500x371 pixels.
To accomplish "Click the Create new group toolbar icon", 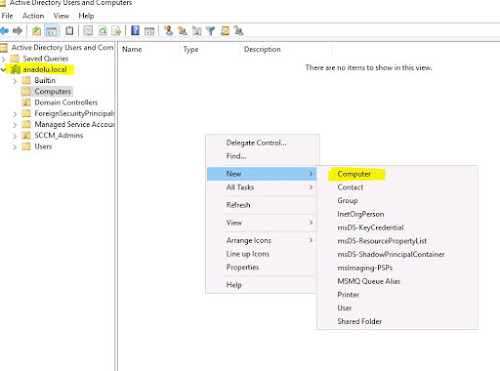I will 182,31.
